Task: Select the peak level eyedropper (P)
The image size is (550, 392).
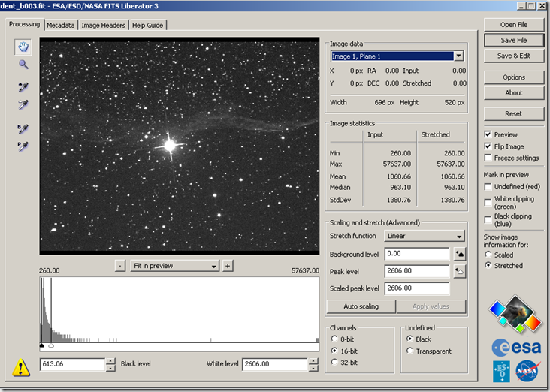Action: point(23,146)
